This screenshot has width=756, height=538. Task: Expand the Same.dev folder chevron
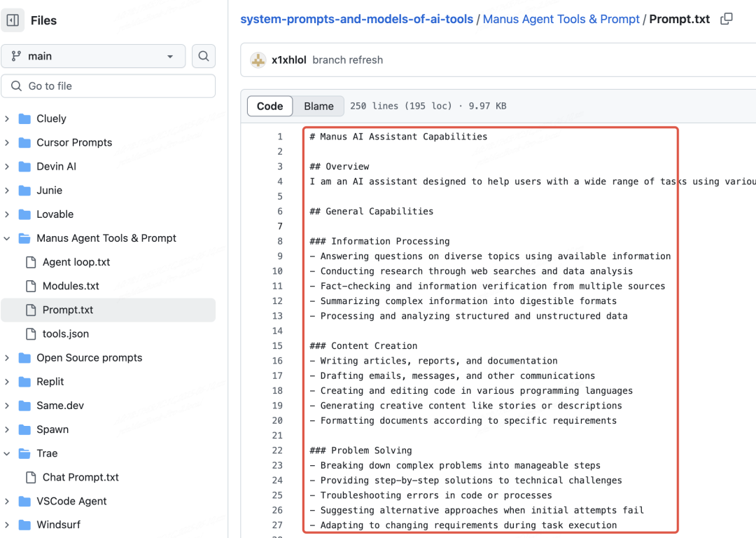(7, 406)
